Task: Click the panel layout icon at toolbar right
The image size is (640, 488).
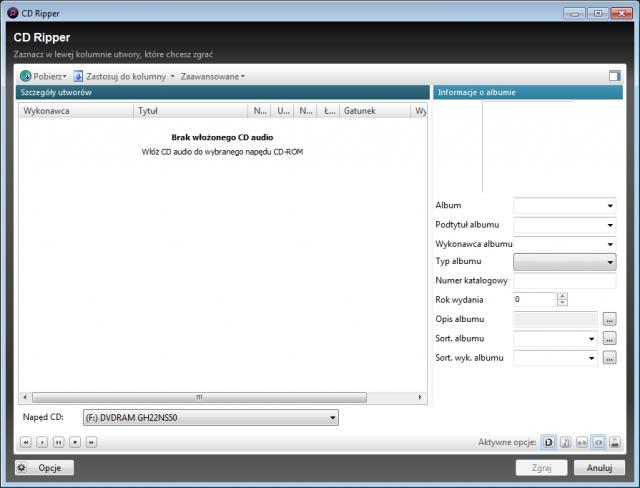Action: (x=615, y=76)
